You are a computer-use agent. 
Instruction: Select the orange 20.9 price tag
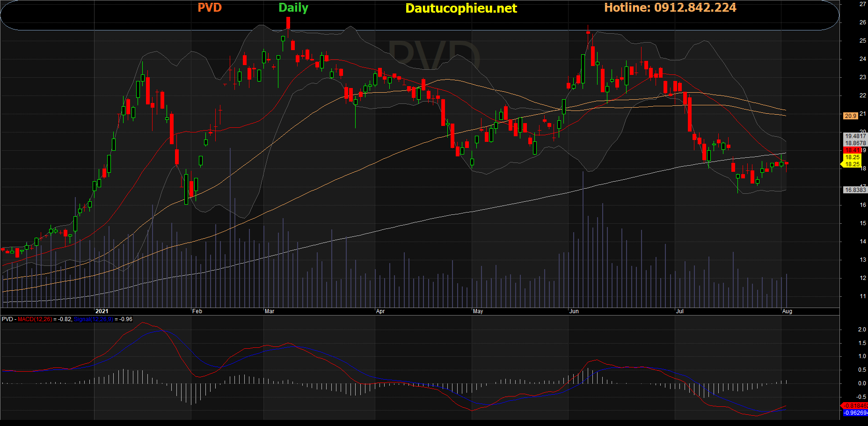click(850, 116)
